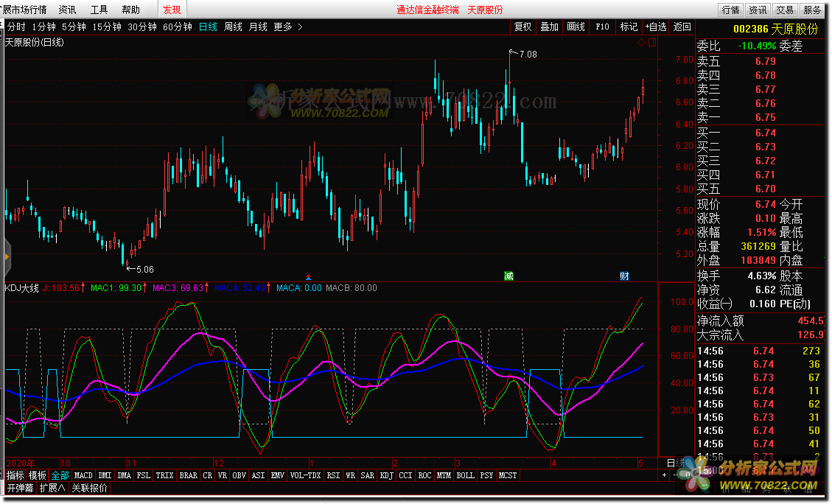Click the 返回 button
Screen dimensions: 832x504
[682, 27]
